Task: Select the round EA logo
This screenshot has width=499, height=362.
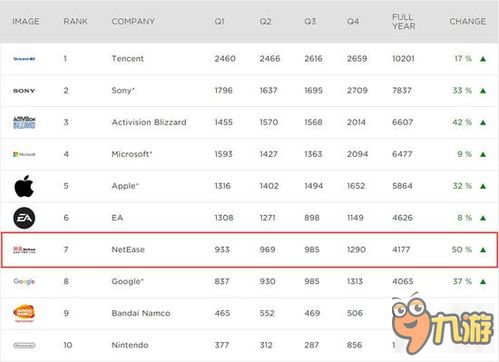Action: pos(24,218)
